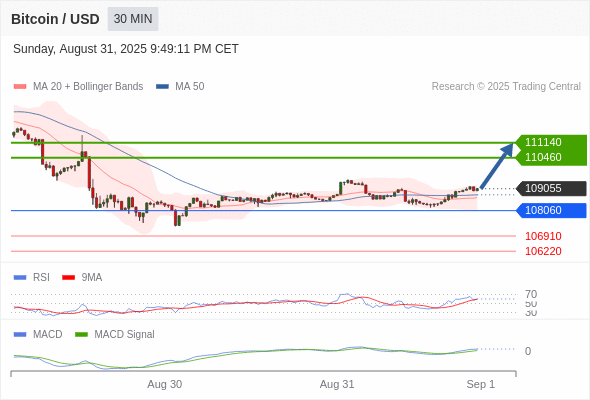Viewport: 590px width, 400px height.
Task: Click the MACD Signal green legend marker
Action: click(81, 334)
